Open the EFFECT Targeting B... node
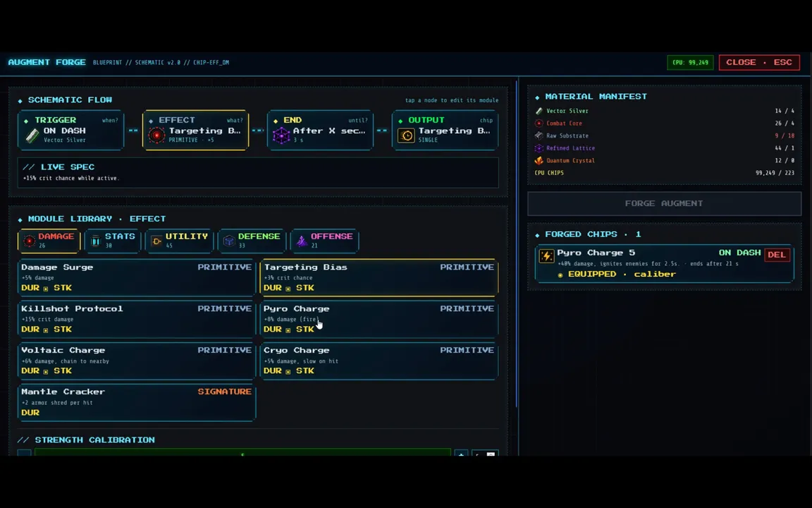 pyautogui.click(x=196, y=130)
